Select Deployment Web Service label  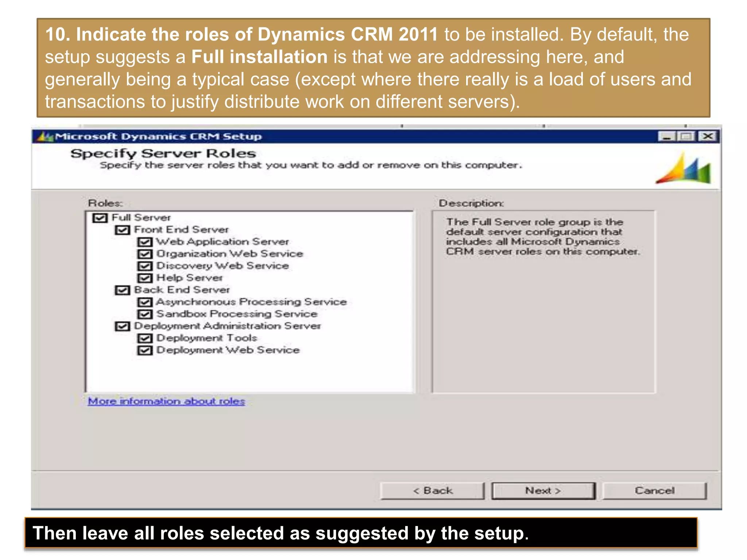click(228, 350)
